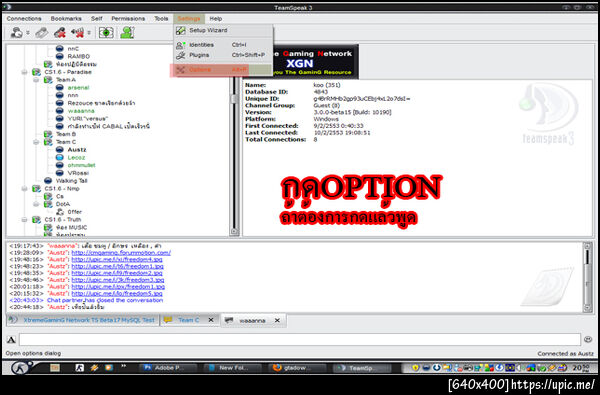The width and height of the screenshot is (600, 395).
Task: Open the Connections menu
Action: (24, 18)
